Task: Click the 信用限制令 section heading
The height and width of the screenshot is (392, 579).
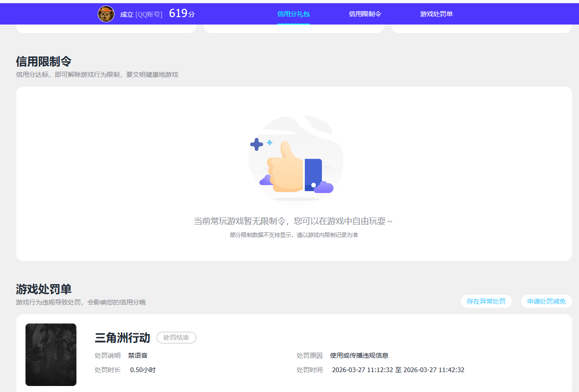Action: (x=44, y=62)
